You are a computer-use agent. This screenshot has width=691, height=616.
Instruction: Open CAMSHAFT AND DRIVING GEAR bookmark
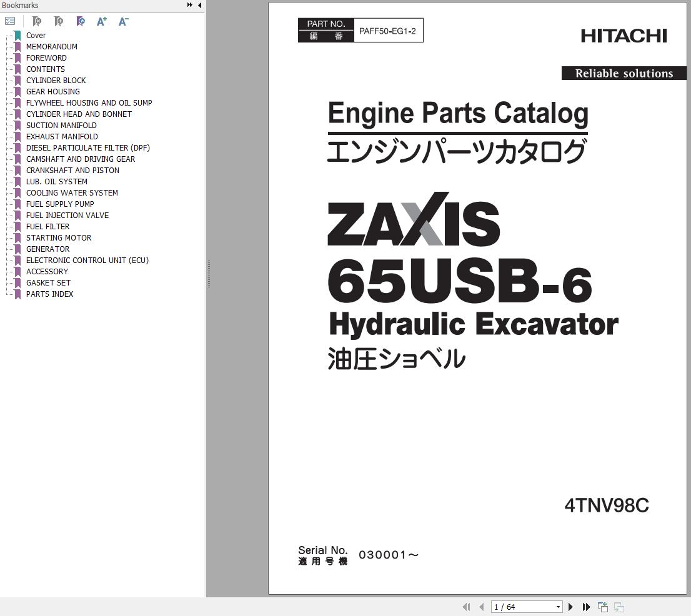click(x=81, y=159)
